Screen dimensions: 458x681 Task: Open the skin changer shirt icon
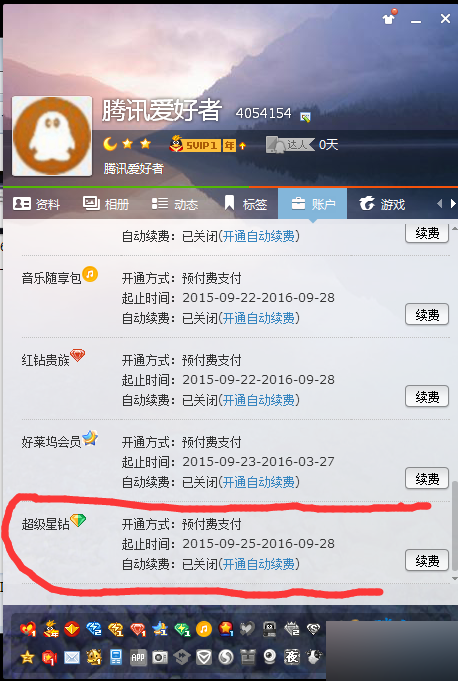(389, 17)
